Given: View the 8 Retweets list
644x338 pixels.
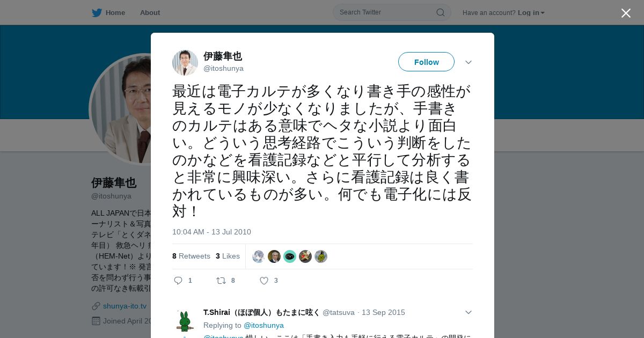Looking at the screenshot, I should (x=191, y=256).
